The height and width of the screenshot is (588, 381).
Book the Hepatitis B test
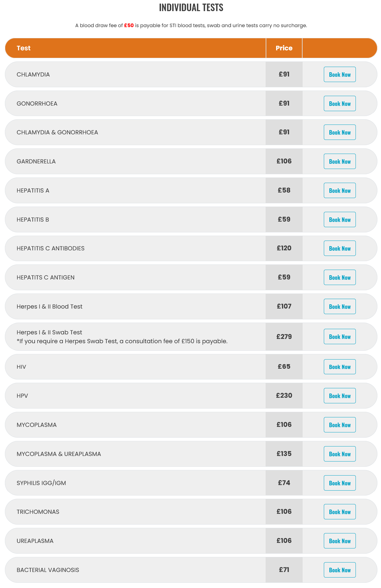point(340,220)
